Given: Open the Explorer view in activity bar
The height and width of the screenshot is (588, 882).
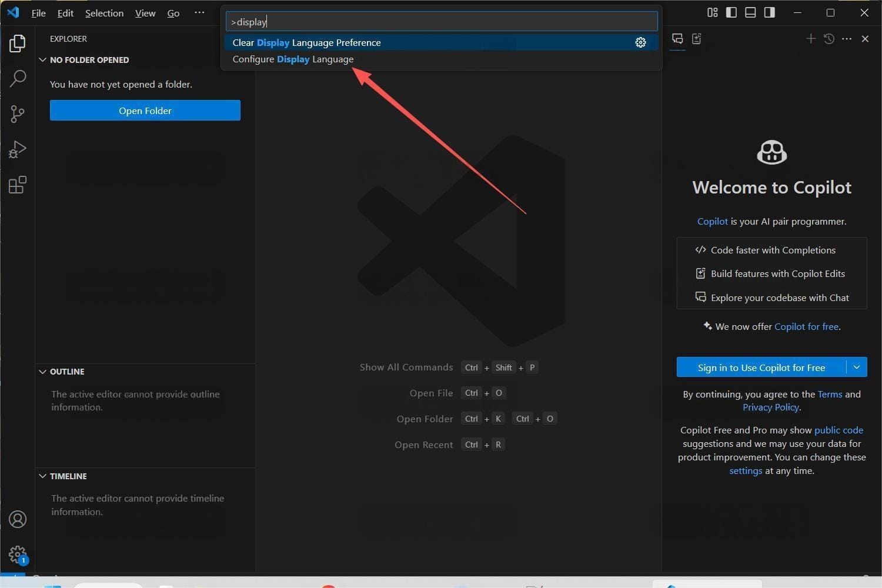Looking at the screenshot, I should 18,44.
